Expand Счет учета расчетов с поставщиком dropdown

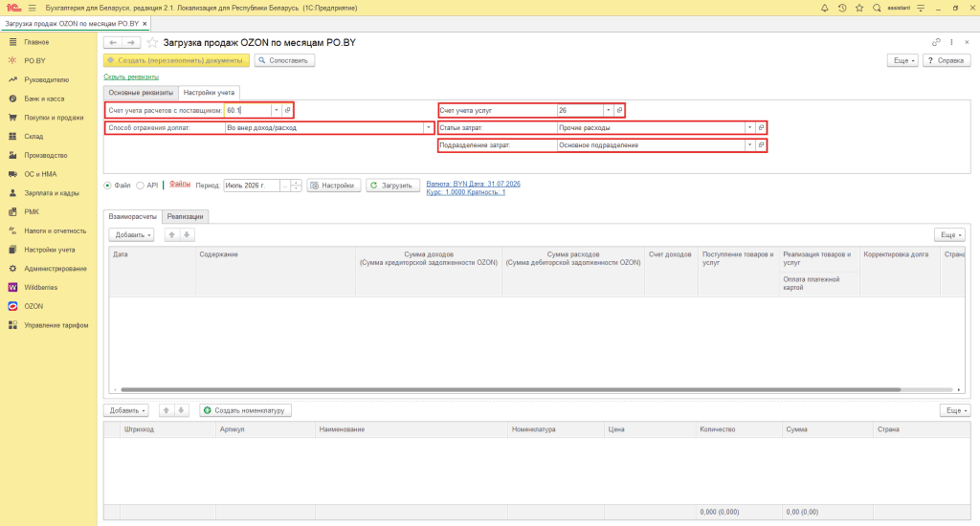tap(277, 110)
